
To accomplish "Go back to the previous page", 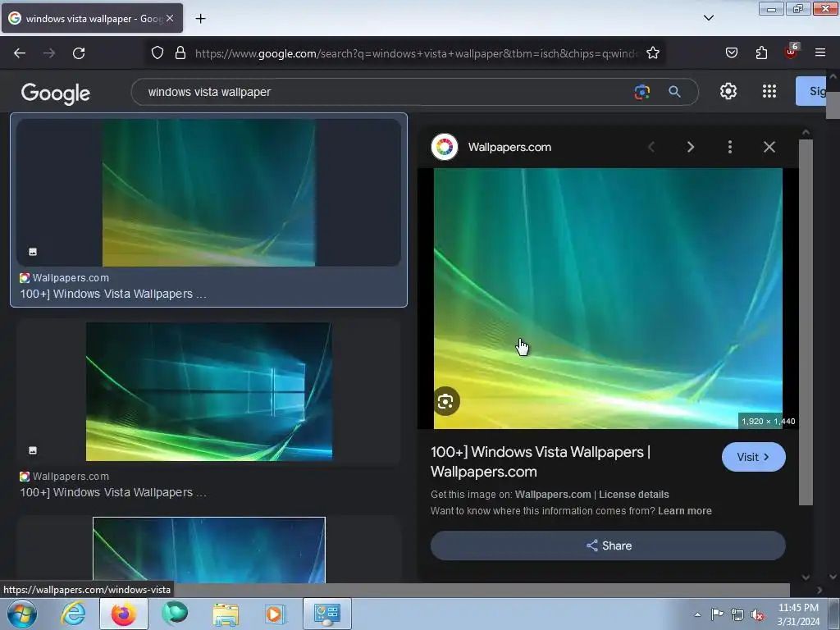I will pyautogui.click(x=20, y=53).
